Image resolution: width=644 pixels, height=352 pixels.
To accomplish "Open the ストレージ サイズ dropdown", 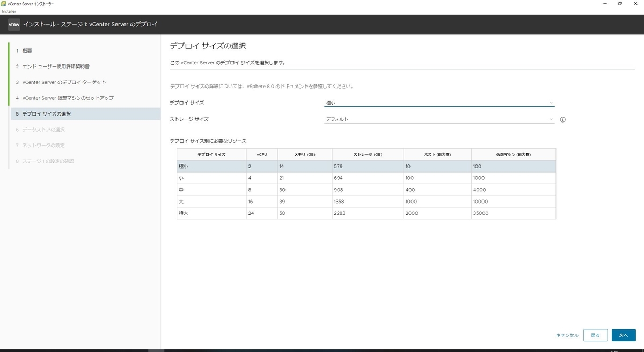I will point(440,119).
